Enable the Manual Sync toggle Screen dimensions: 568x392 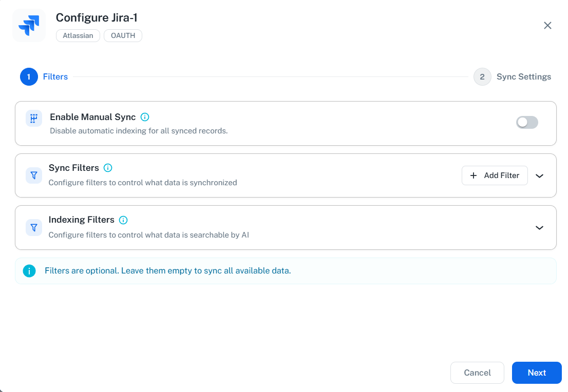527,122
